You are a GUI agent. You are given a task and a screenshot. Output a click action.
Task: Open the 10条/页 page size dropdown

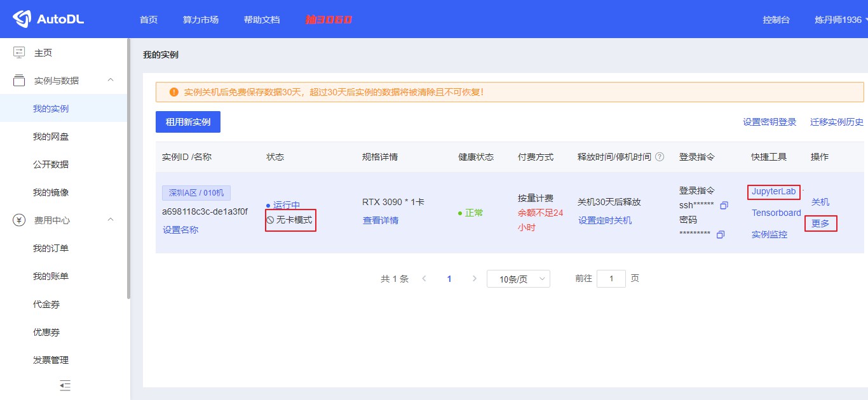pyautogui.click(x=518, y=278)
